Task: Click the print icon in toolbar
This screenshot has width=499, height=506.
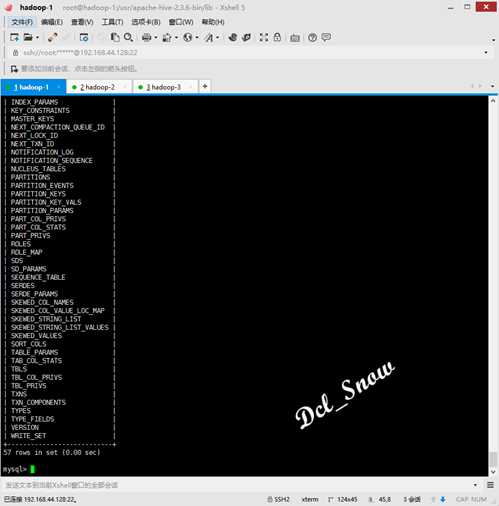Action: (146, 37)
